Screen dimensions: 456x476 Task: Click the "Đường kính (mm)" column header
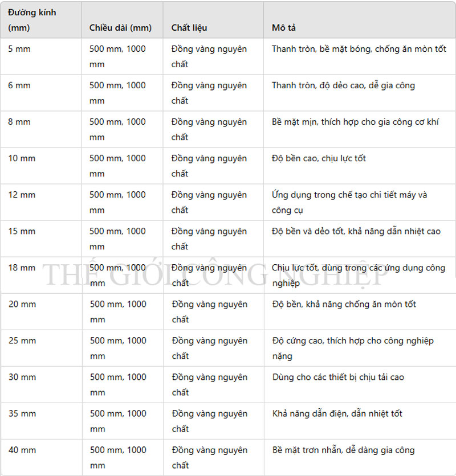coord(32,20)
